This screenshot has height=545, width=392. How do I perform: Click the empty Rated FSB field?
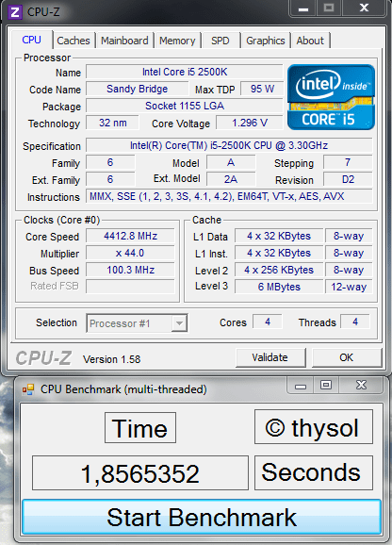130,287
